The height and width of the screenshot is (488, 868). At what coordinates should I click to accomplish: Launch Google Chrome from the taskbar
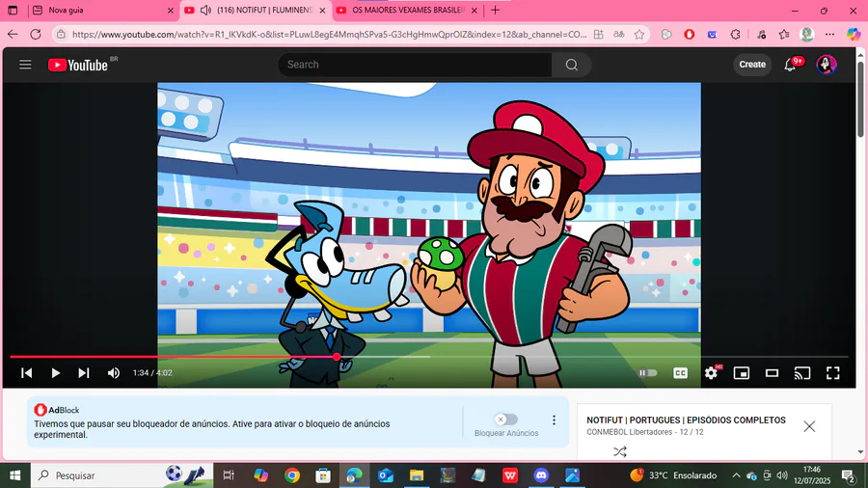point(292,475)
